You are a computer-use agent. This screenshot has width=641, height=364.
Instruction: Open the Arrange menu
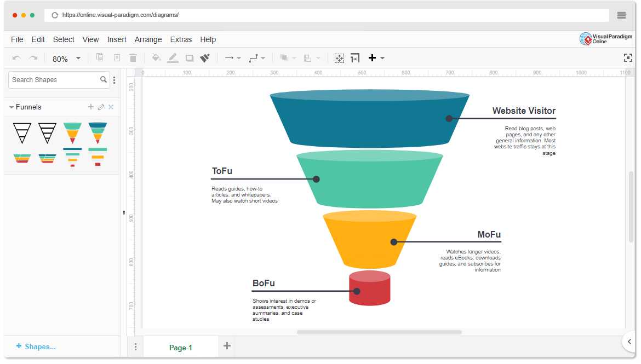148,39
